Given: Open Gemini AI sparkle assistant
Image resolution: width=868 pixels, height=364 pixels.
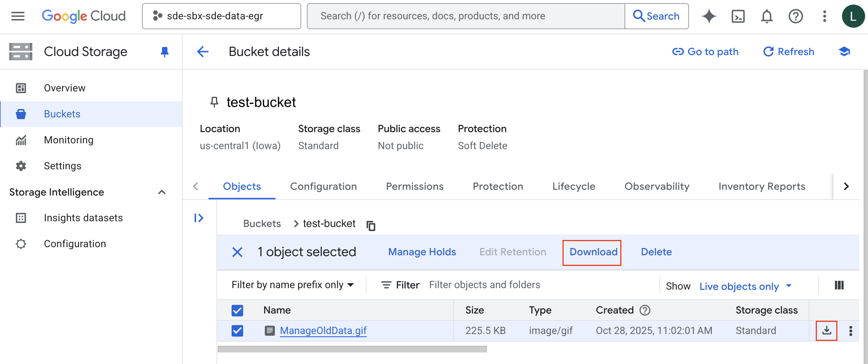Looking at the screenshot, I should tap(709, 16).
